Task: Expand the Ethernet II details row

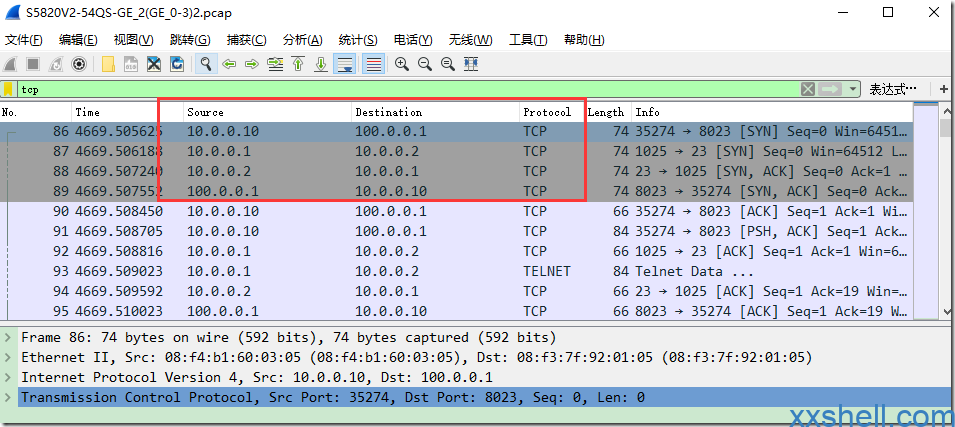Action: (x=8, y=357)
